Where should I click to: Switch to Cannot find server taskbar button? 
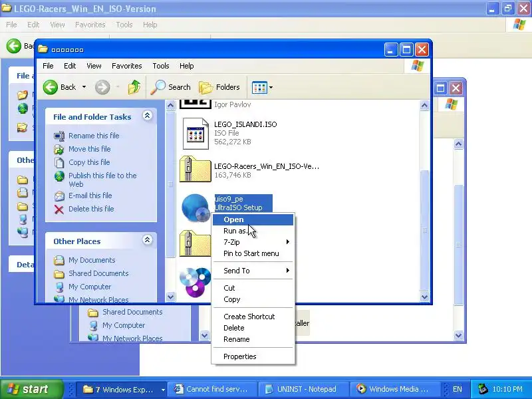[x=212, y=389]
